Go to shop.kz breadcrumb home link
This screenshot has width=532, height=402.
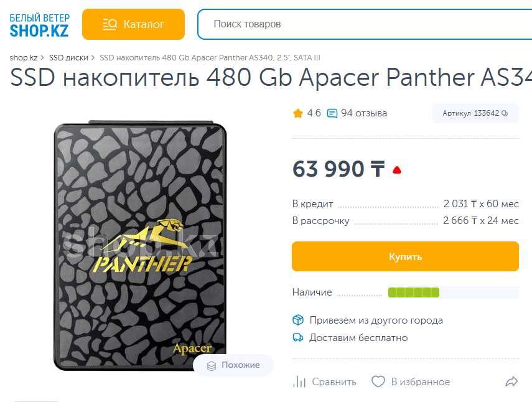(x=24, y=58)
